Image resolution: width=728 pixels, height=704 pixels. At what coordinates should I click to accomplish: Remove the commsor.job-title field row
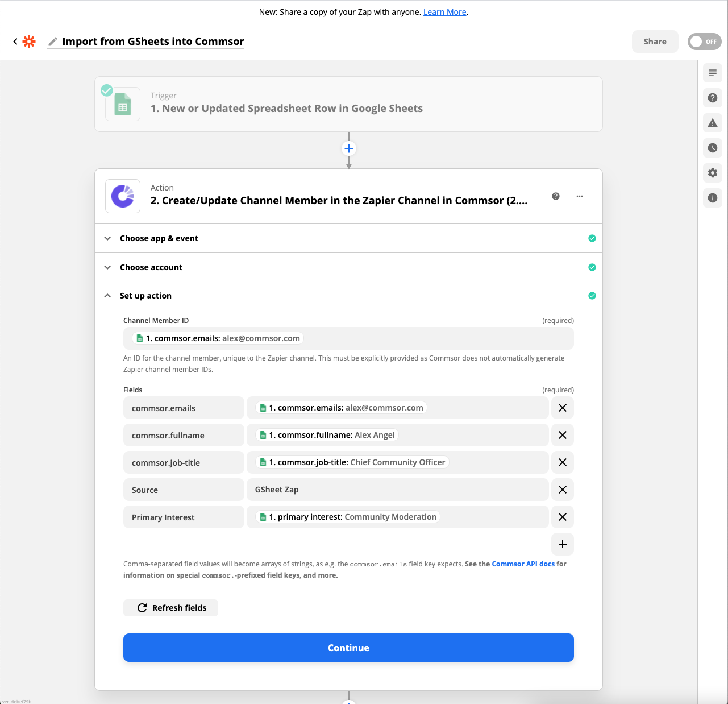click(x=563, y=462)
